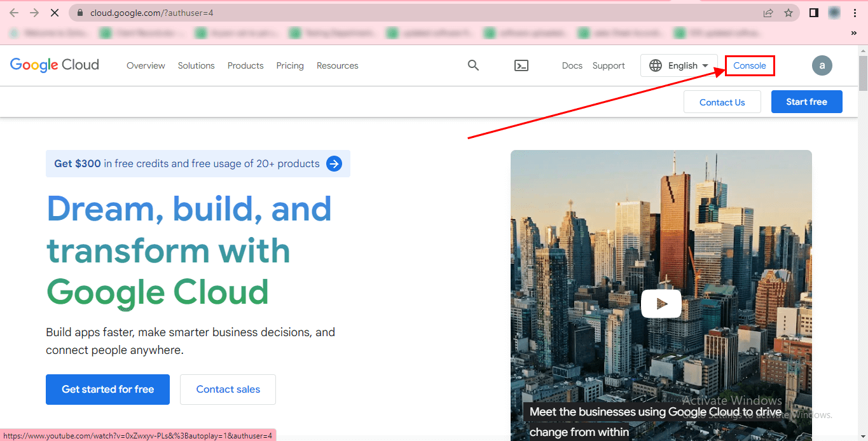Viewport: 868px width, 441px height.
Task: Bookmark this page with star icon
Action: click(x=789, y=13)
